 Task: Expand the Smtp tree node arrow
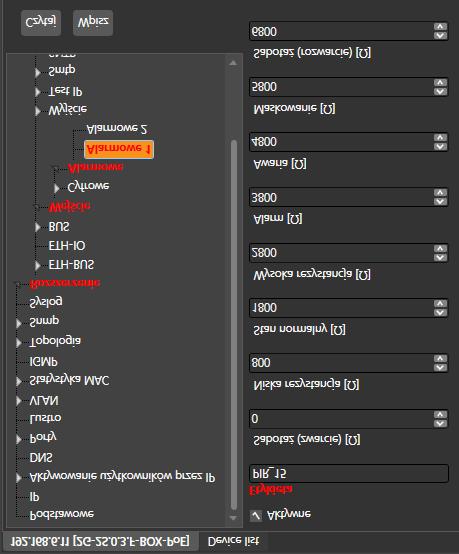tap(38, 72)
